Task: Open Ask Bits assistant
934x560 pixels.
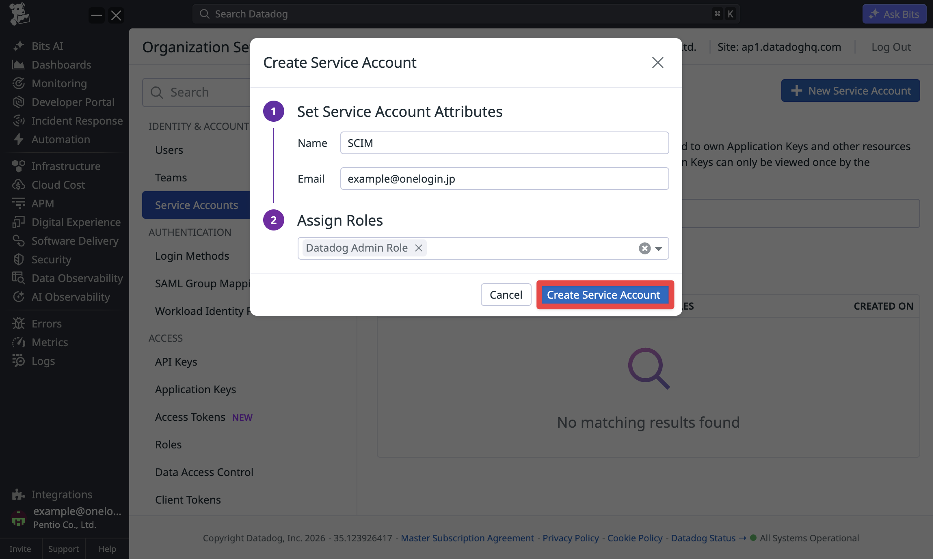Action: tap(894, 14)
